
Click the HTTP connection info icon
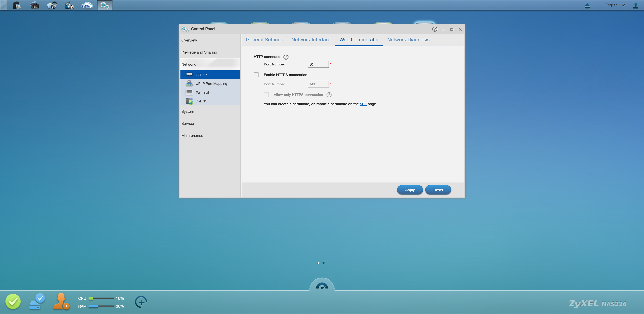286,57
